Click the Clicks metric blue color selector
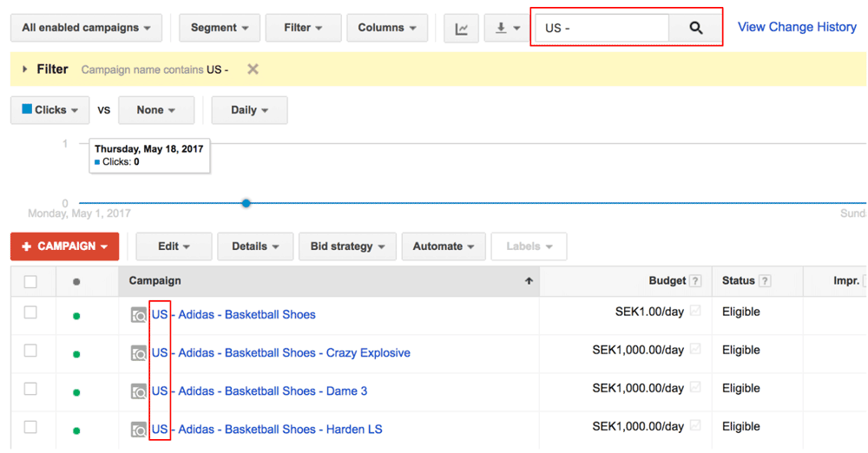This screenshot has width=868, height=453. pyautogui.click(x=27, y=109)
